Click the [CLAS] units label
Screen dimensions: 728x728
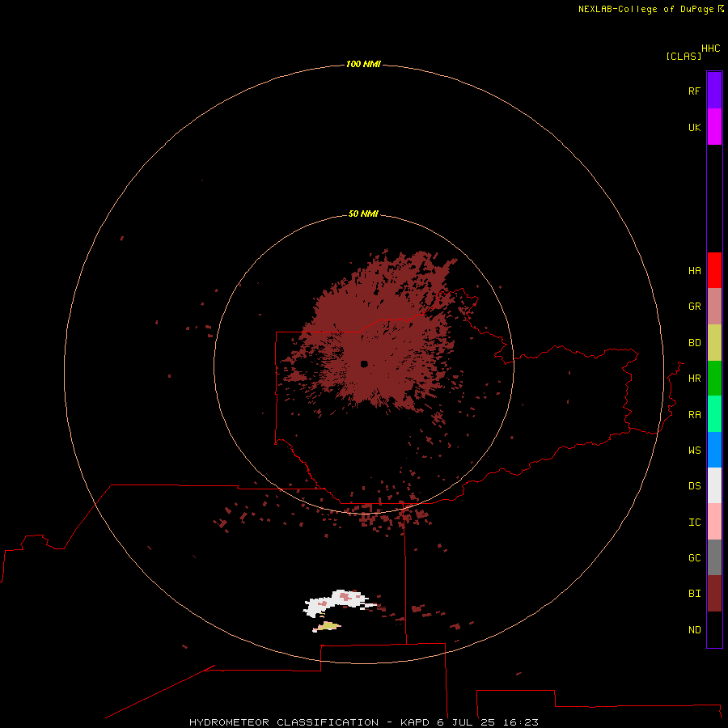(x=684, y=56)
